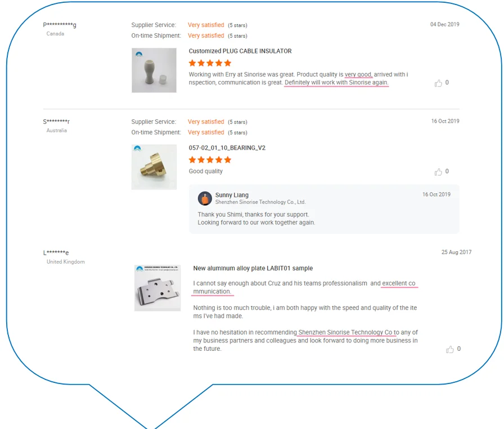Click logo badge on cable insulator image
The height and width of the screenshot is (429, 504).
[139, 54]
